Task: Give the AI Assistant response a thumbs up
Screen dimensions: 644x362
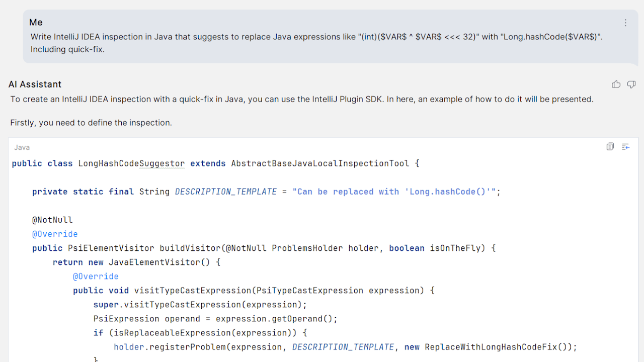Action: tap(616, 84)
